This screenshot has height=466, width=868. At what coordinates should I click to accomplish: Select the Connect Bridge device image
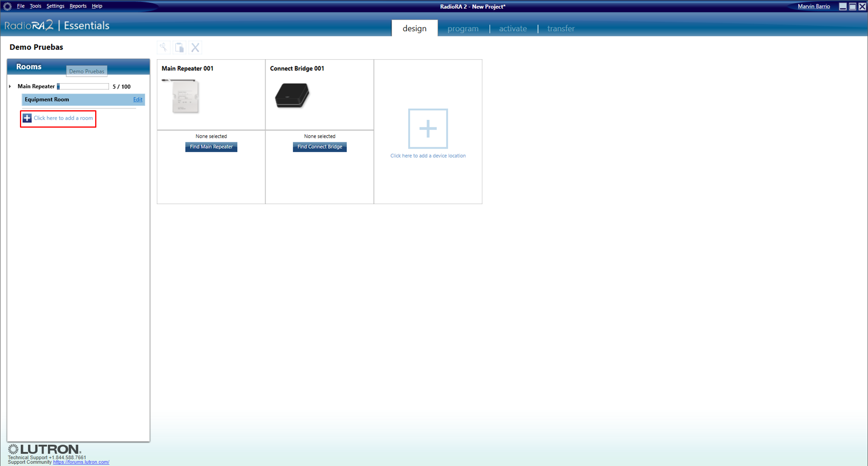292,96
